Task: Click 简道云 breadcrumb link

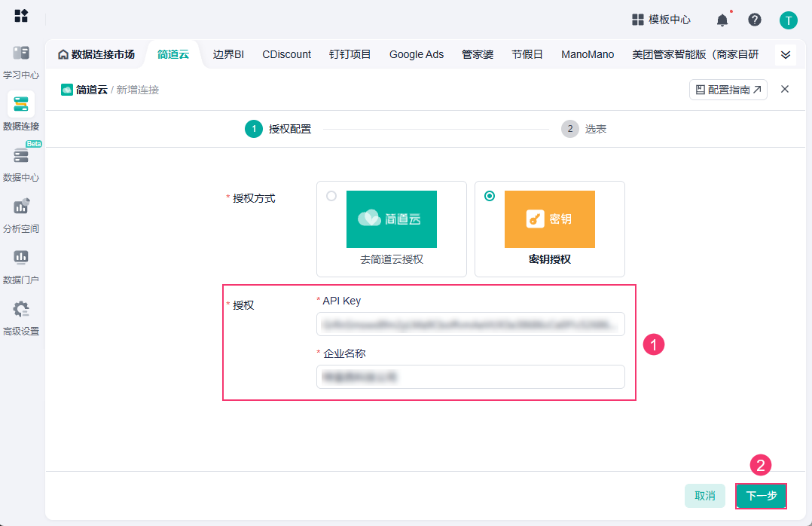Action: click(92, 90)
